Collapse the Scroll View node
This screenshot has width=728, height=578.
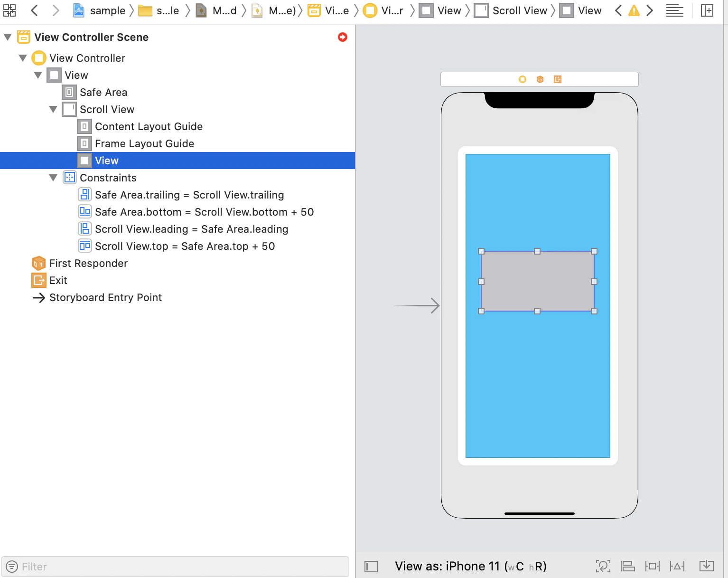(53, 109)
